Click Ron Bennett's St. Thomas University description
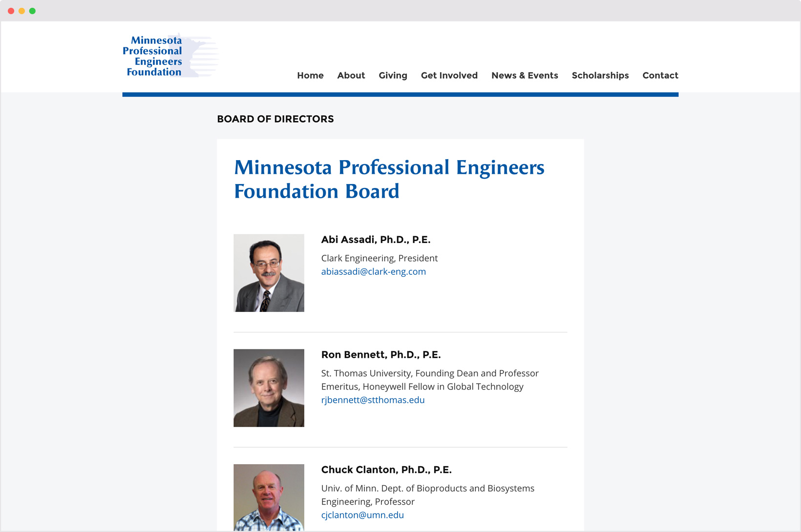Image resolution: width=801 pixels, height=532 pixels. pyautogui.click(x=430, y=380)
